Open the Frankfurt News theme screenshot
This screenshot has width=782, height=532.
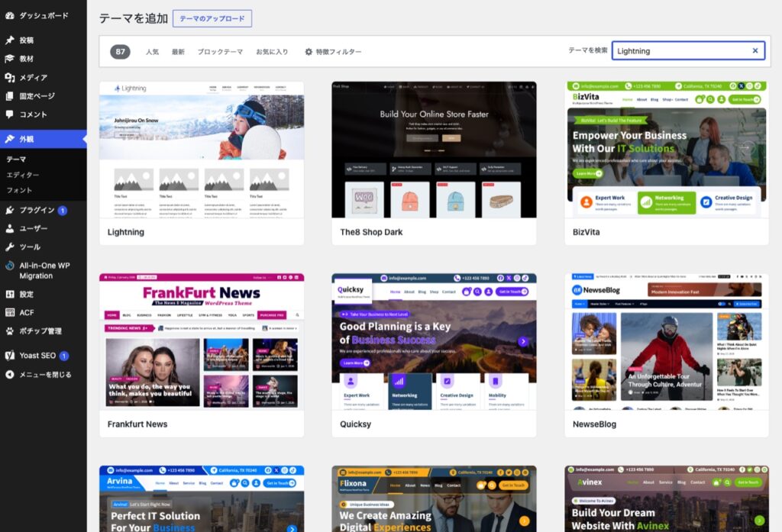tap(202, 341)
